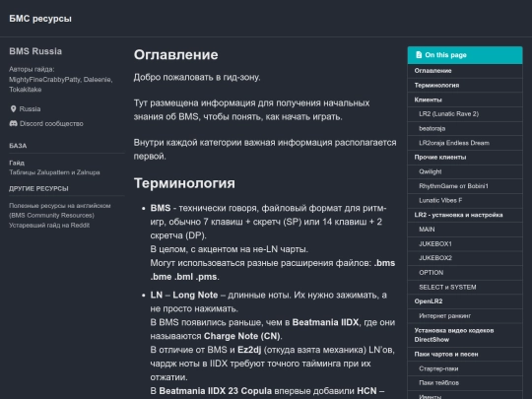Click the Discord logo icon in sidebar
532x399 pixels.
[13, 123]
